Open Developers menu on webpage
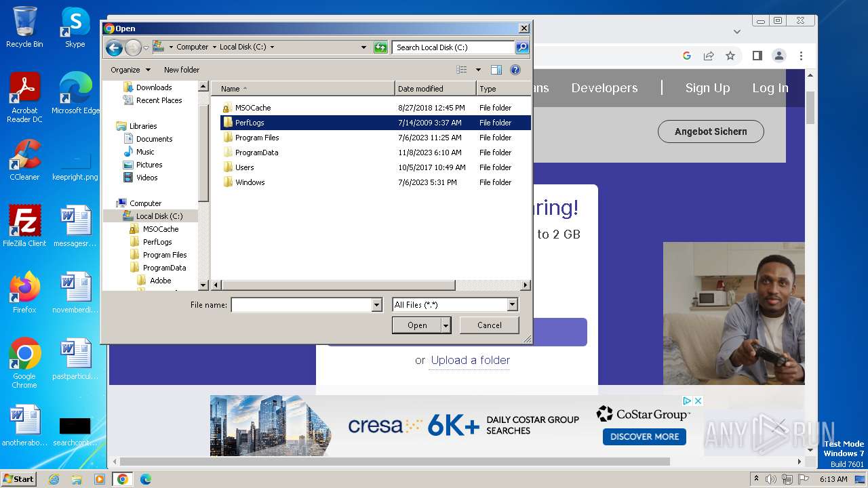 [x=604, y=88]
